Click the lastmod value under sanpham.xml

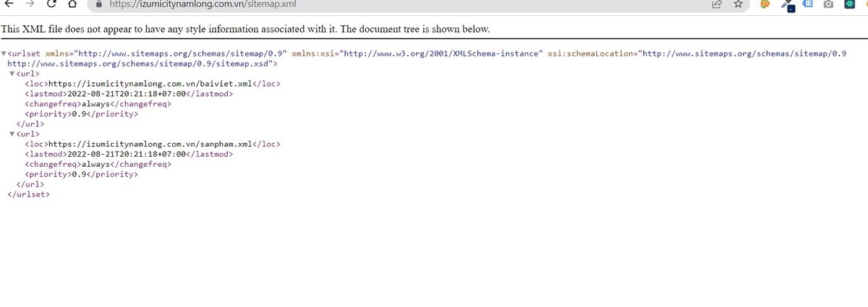point(127,155)
